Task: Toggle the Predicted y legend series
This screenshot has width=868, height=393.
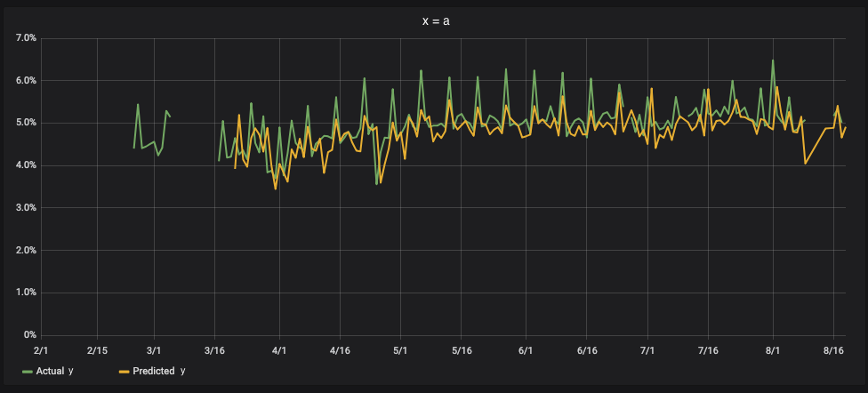Action: pos(159,371)
